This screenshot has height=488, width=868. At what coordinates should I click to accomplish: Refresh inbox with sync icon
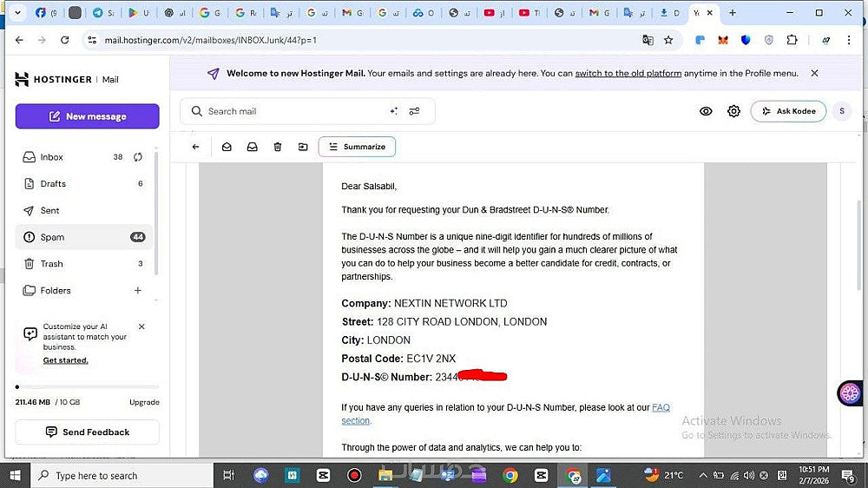pos(138,157)
